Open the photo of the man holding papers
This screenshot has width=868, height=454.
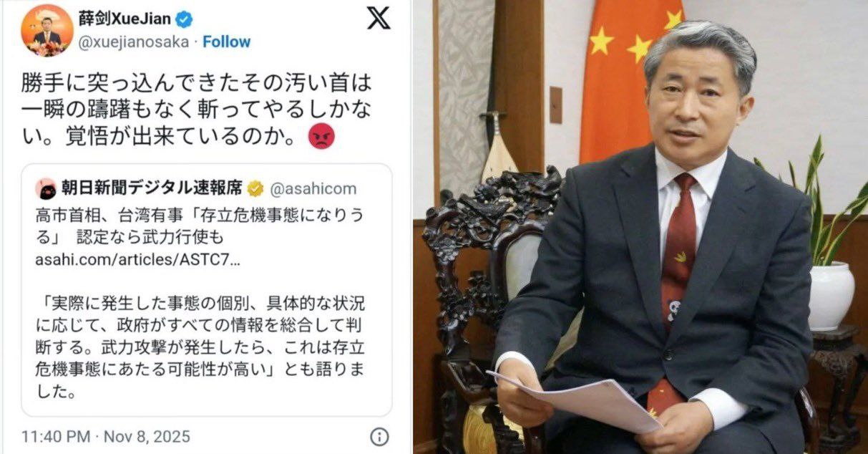(x=640, y=227)
